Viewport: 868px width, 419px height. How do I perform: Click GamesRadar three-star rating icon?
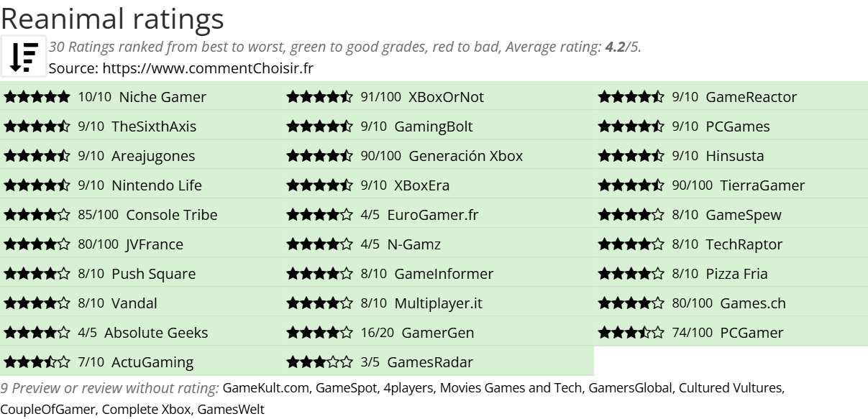pos(319,362)
